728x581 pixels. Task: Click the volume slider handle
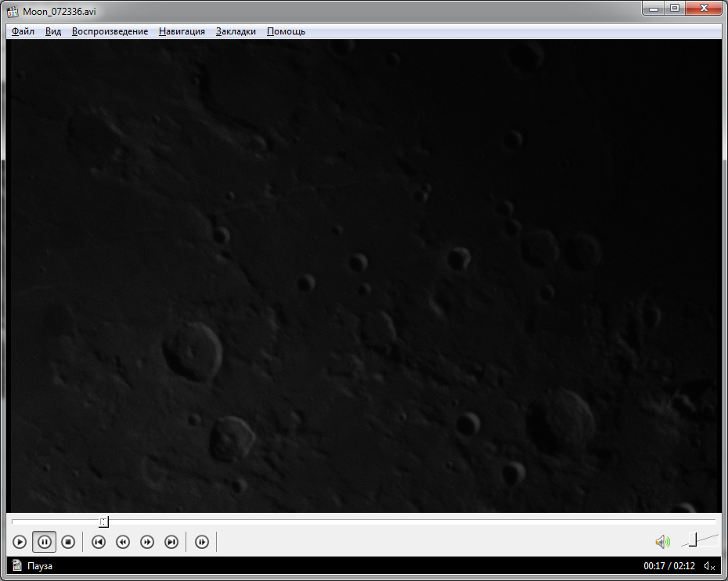coord(693,539)
